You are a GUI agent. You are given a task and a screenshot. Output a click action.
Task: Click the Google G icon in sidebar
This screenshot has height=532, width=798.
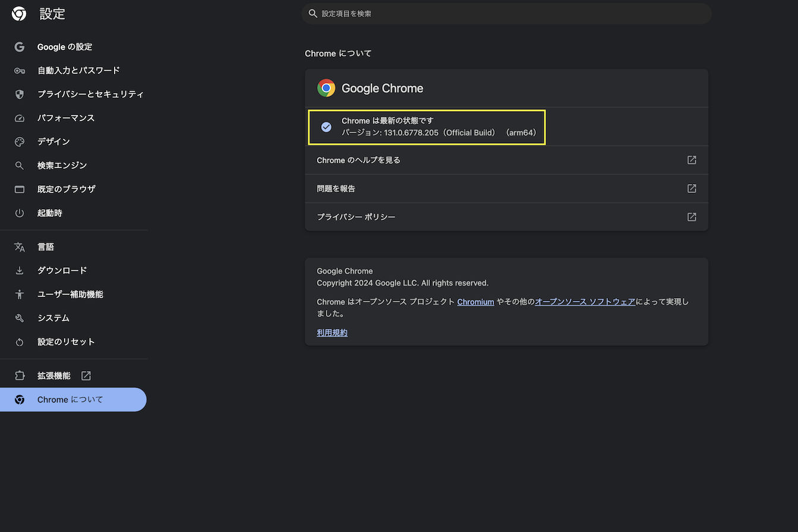tap(20, 47)
